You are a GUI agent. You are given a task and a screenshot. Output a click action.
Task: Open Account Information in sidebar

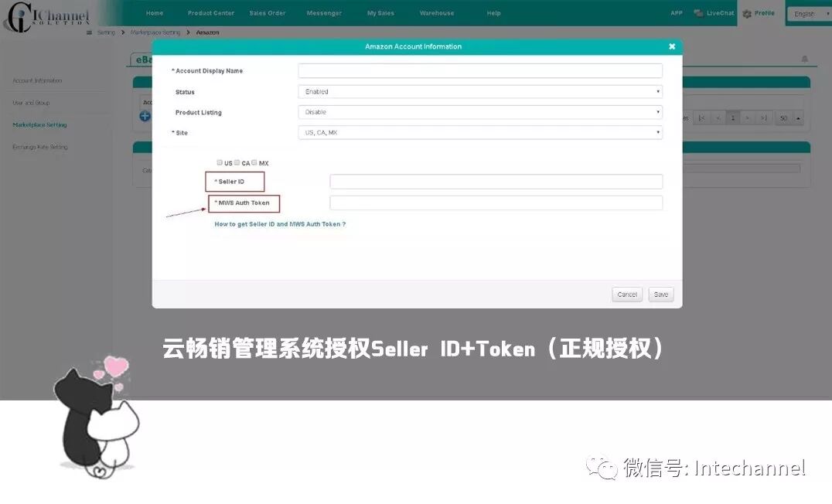pos(37,80)
